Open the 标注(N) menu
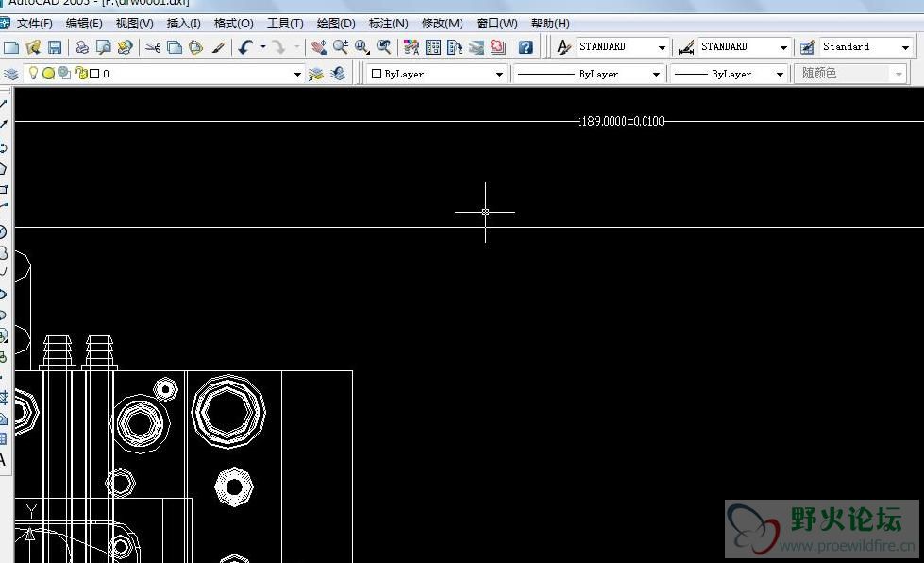924x563 pixels. pyautogui.click(x=388, y=24)
